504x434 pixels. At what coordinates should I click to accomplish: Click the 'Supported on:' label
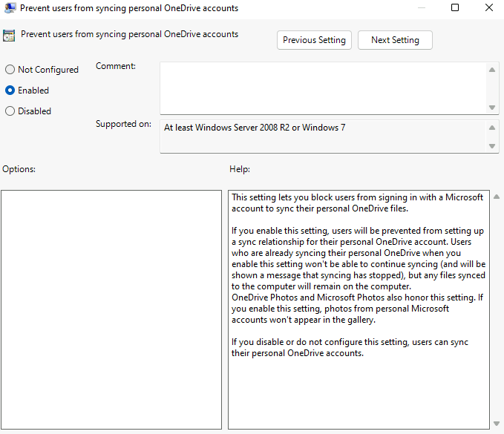[x=123, y=124]
